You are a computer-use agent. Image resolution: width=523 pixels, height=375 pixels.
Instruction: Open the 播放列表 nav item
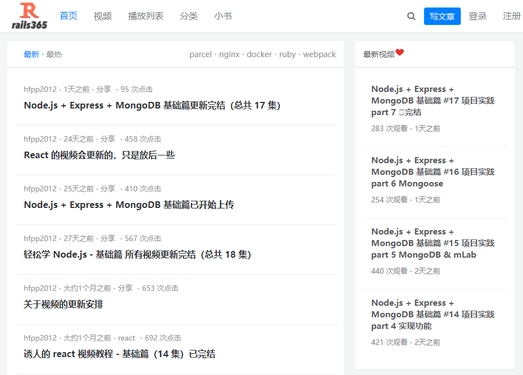(x=146, y=16)
